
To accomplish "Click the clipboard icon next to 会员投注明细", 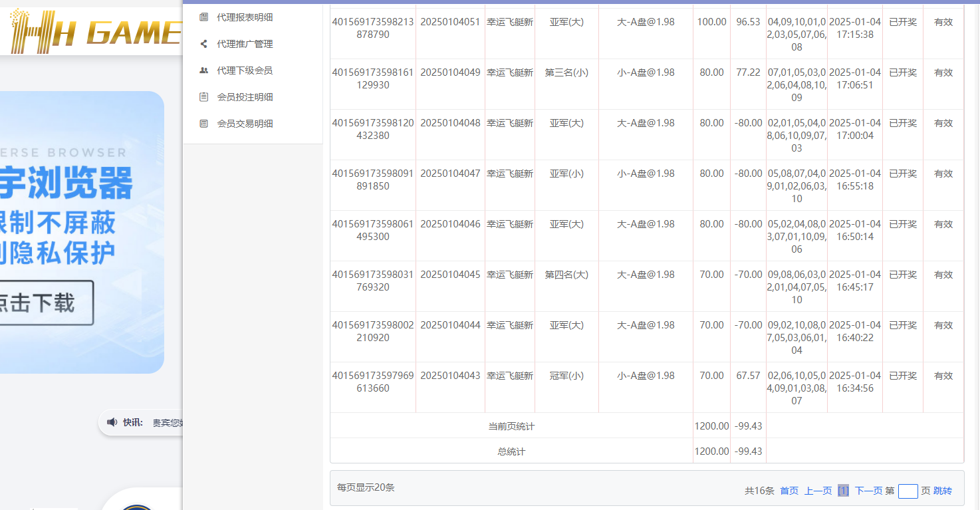I will pyautogui.click(x=203, y=96).
